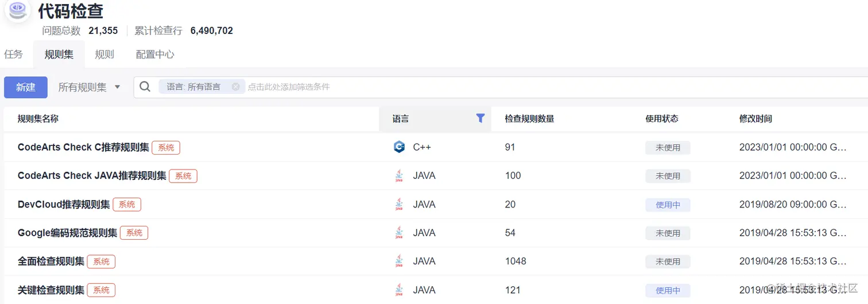Click rule count 20
868x304 pixels.
coord(510,204)
